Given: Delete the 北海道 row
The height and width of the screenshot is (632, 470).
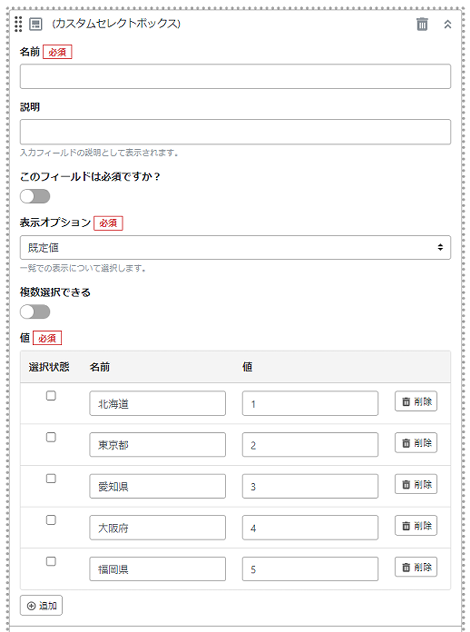Looking at the screenshot, I should (416, 401).
